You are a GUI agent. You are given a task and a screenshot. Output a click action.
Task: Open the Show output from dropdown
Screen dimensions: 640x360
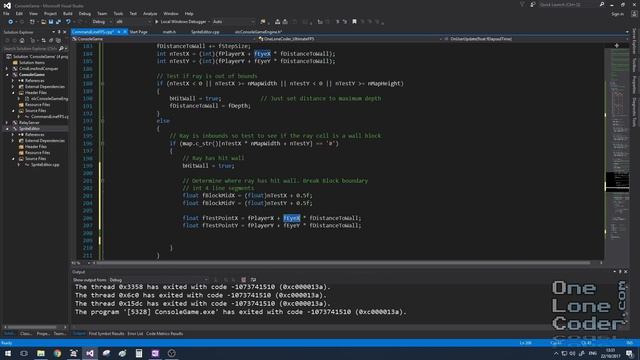pos(158,280)
